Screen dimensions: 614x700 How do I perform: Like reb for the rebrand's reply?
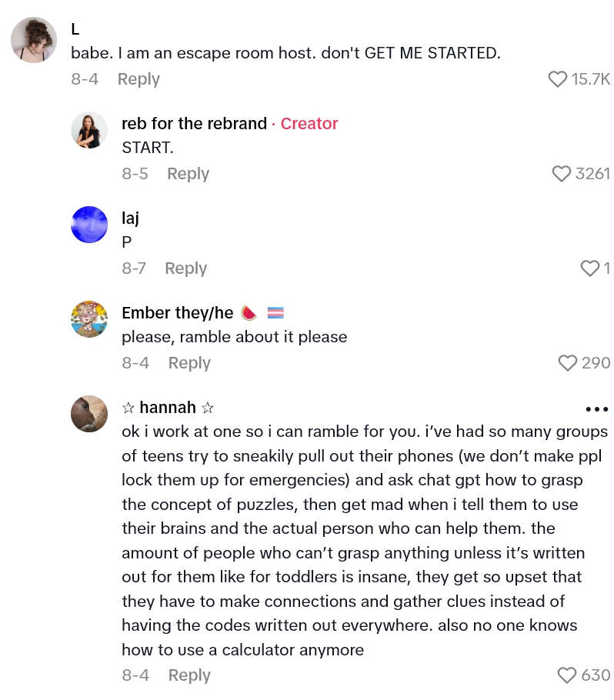tap(561, 174)
